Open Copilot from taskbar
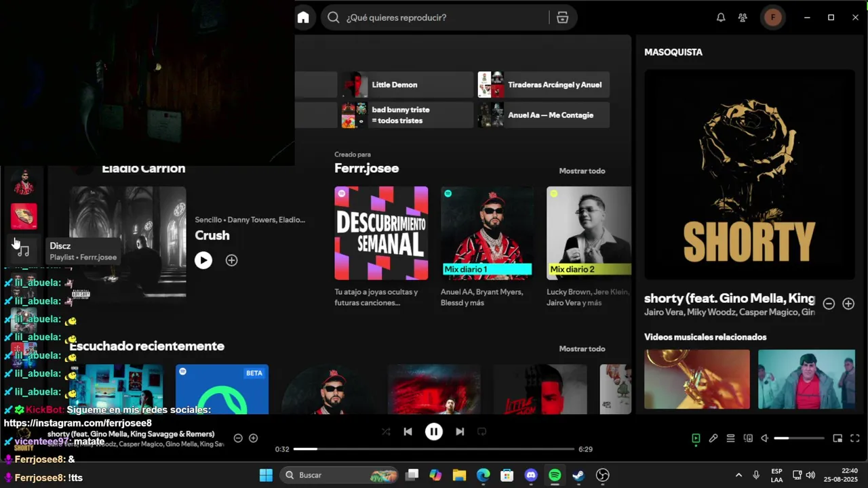Image resolution: width=868 pixels, height=488 pixels. tap(435, 475)
